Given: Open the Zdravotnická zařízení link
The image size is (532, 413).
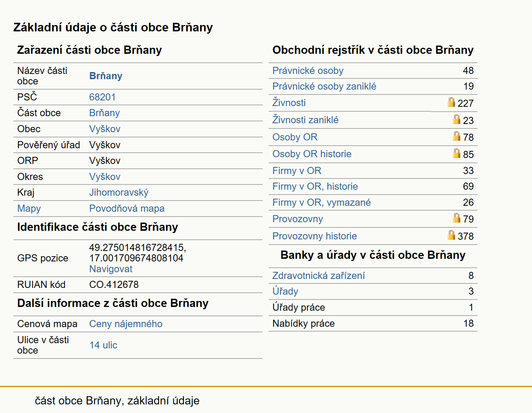Looking at the screenshot, I should (x=319, y=276).
